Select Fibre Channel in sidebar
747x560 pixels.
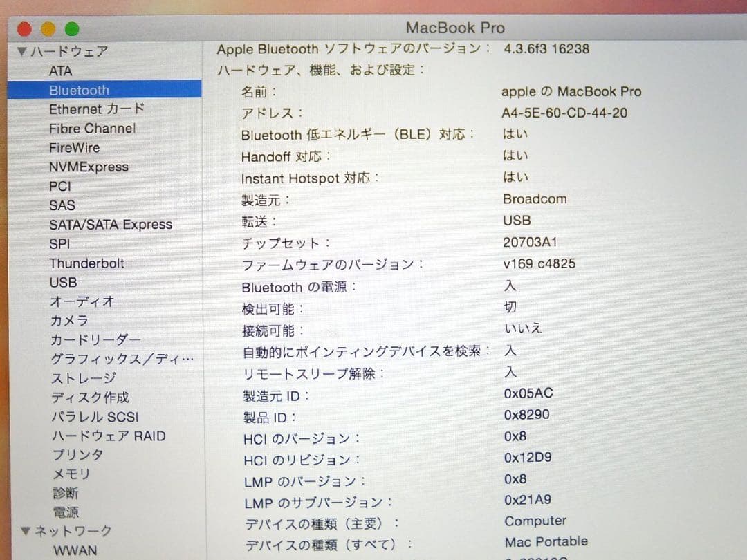(x=93, y=129)
